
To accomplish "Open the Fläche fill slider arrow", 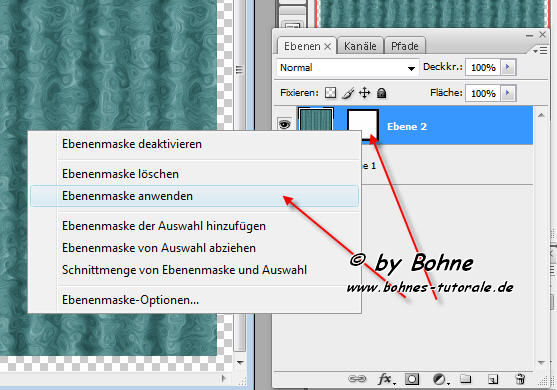I will [508, 93].
